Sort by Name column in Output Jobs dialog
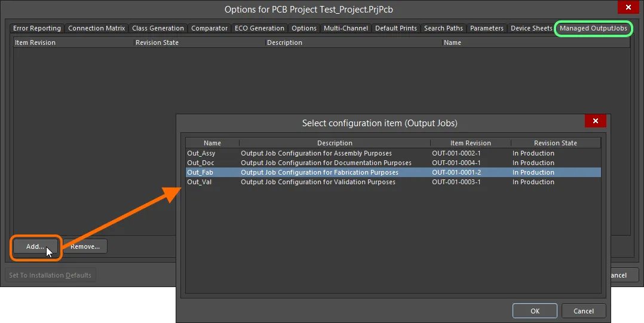Viewport: 644px width, 323px height. [x=212, y=143]
